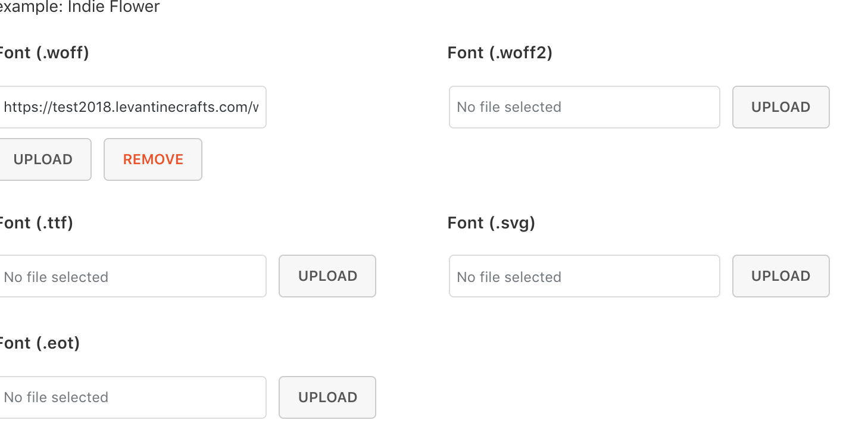
Task: Click the Font (.woff2) file input field
Action: 584,108
